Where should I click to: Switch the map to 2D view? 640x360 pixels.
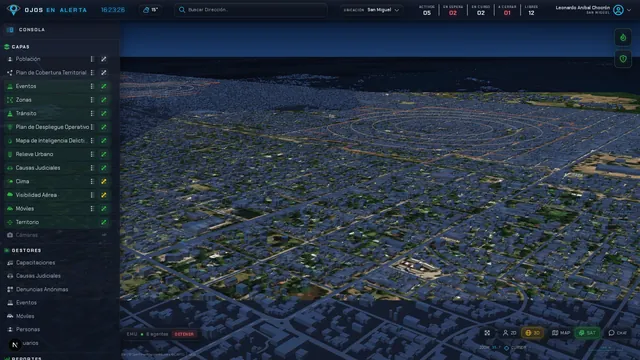coord(509,333)
